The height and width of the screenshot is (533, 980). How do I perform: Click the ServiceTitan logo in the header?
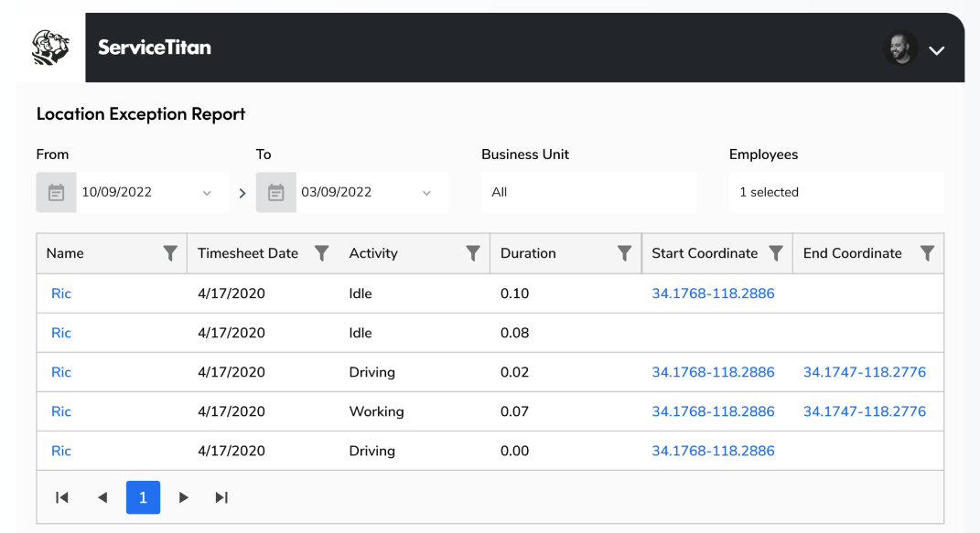155,48
